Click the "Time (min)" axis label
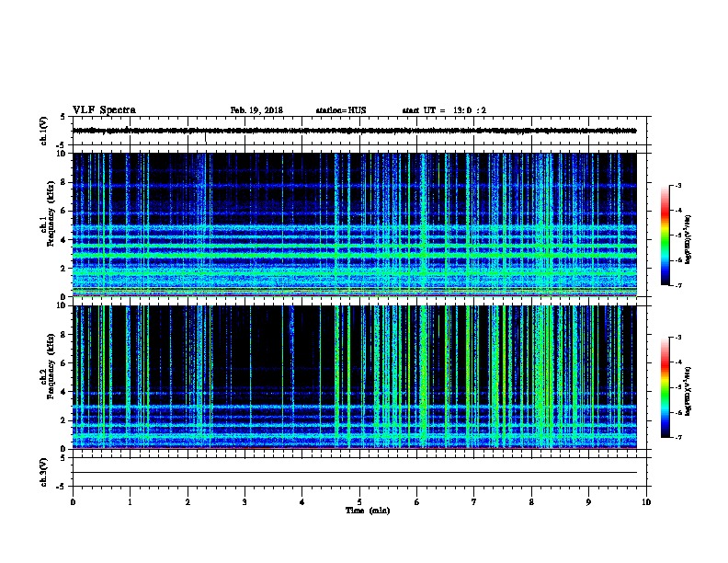728x563 pixels. click(368, 511)
